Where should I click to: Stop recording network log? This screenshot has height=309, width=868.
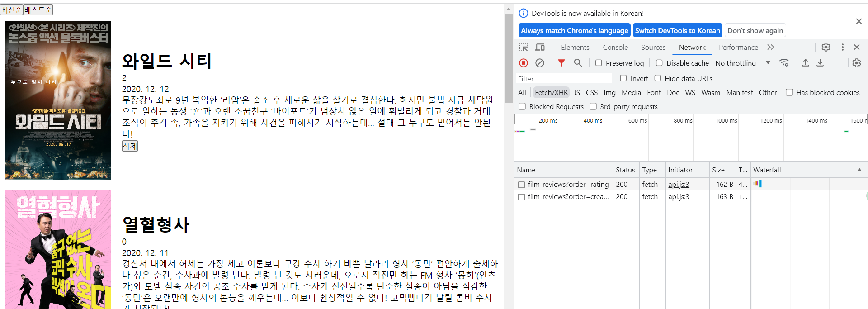(524, 63)
